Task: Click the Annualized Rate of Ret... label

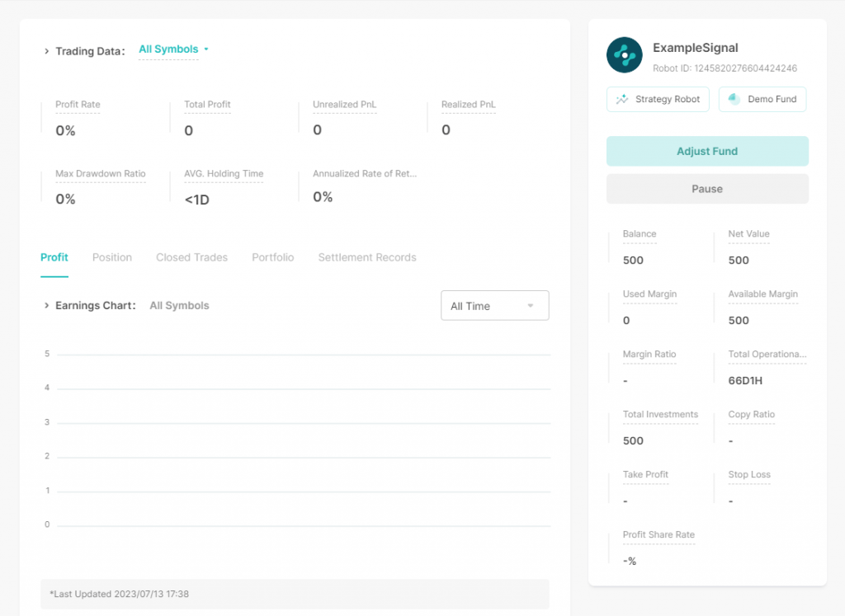Action: [x=365, y=173]
